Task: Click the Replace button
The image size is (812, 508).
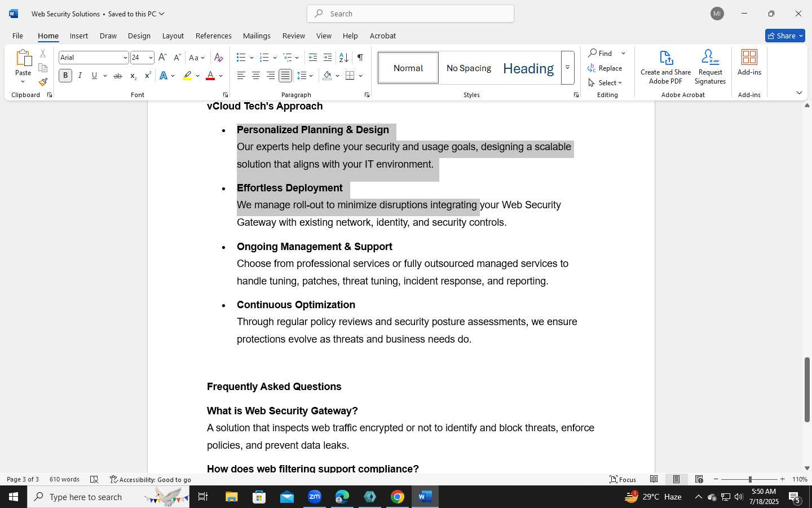Action: (x=605, y=68)
